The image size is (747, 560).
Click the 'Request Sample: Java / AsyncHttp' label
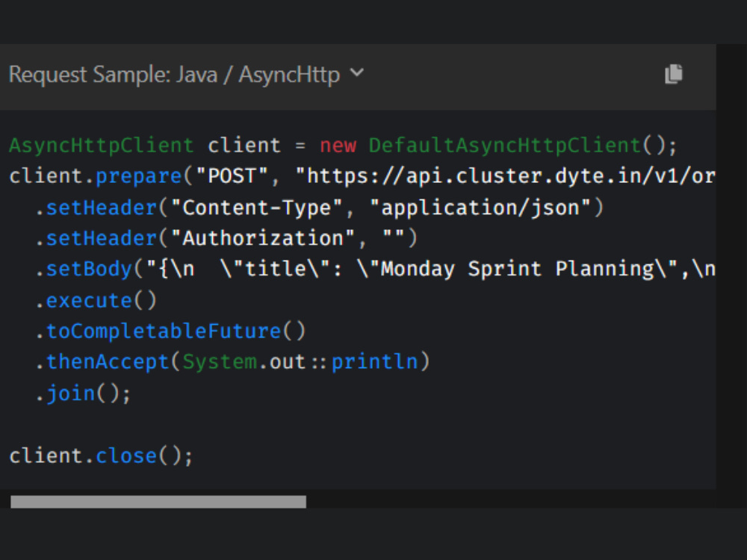click(174, 75)
